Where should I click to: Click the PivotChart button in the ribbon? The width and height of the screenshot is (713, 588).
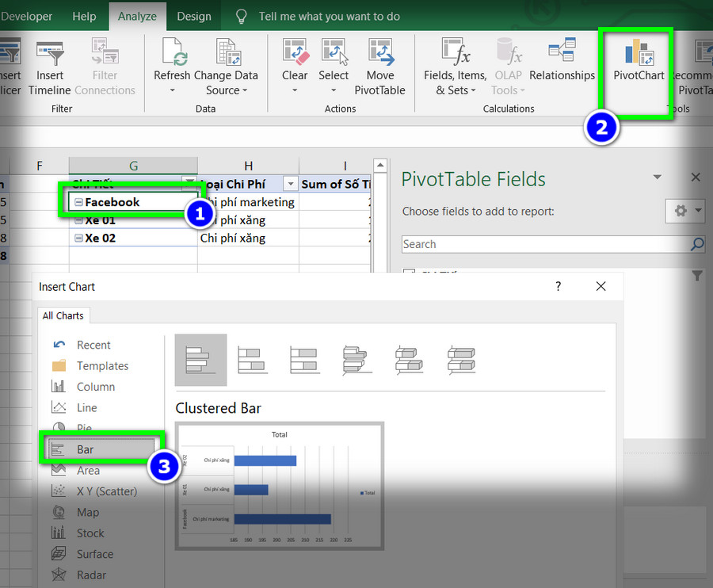pyautogui.click(x=639, y=60)
